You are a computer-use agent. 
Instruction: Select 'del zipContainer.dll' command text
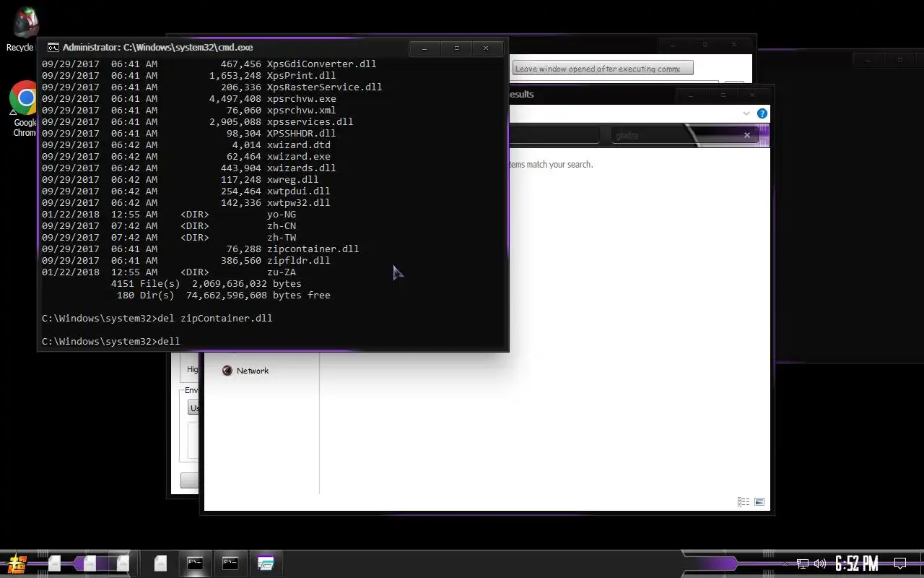click(x=214, y=318)
